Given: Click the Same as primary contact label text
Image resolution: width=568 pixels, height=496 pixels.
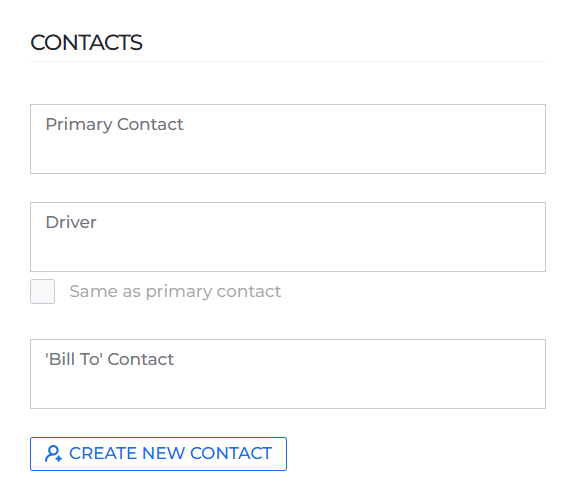Looking at the screenshot, I should pyautogui.click(x=175, y=292).
